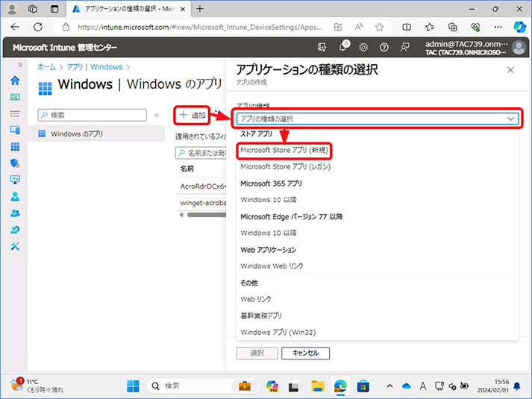Click the left pane 検索 search field
The width and height of the screenshot is (532, 399).
(93, 116)
